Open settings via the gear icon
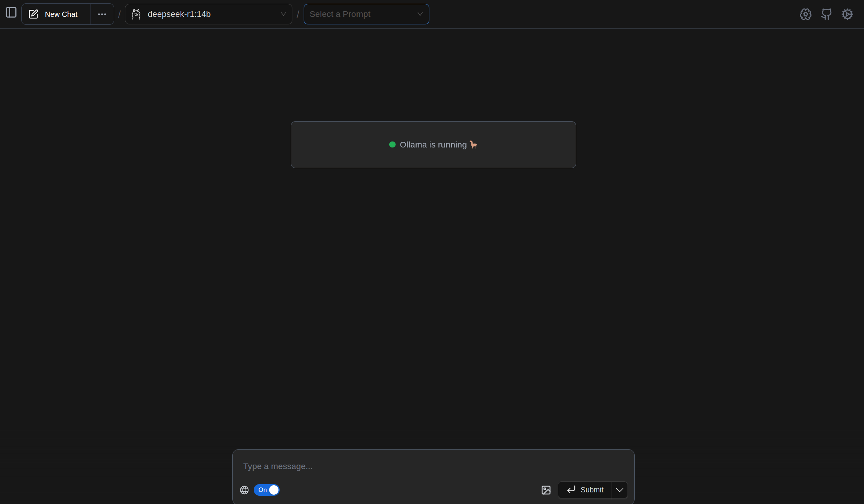The height and width of the screenshot is (504, 864). point(847,14)
